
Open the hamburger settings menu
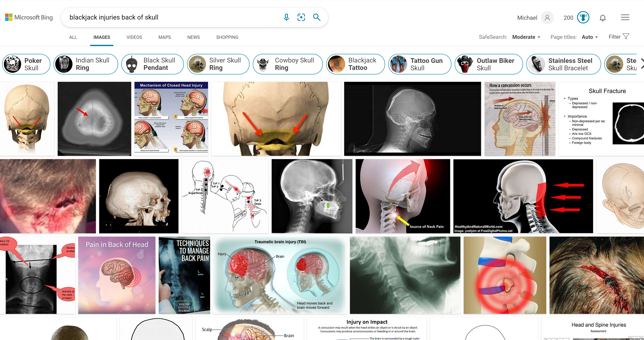pyautogui.click(x=625, y=17)
